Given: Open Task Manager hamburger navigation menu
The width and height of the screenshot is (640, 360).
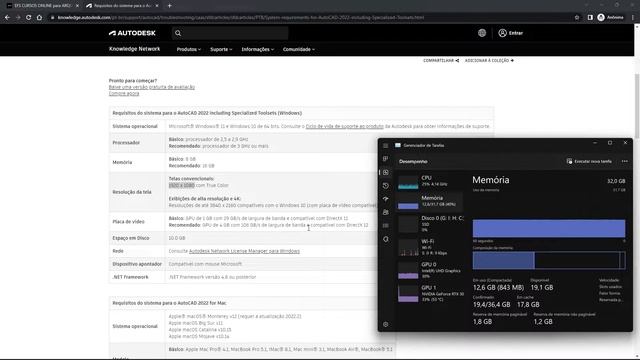Looking at the screenshot, I should coord(385,145).
